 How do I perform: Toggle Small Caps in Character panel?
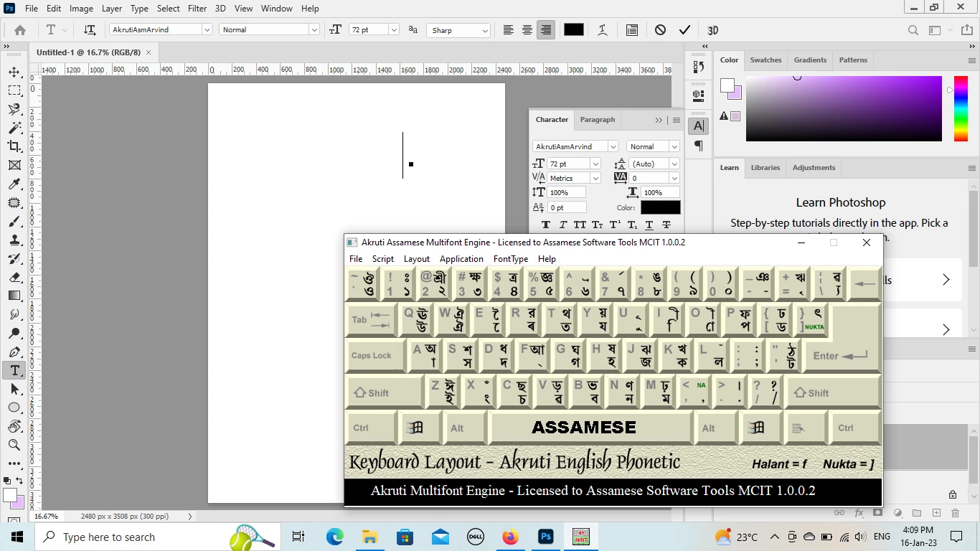[x=598, y=225]
